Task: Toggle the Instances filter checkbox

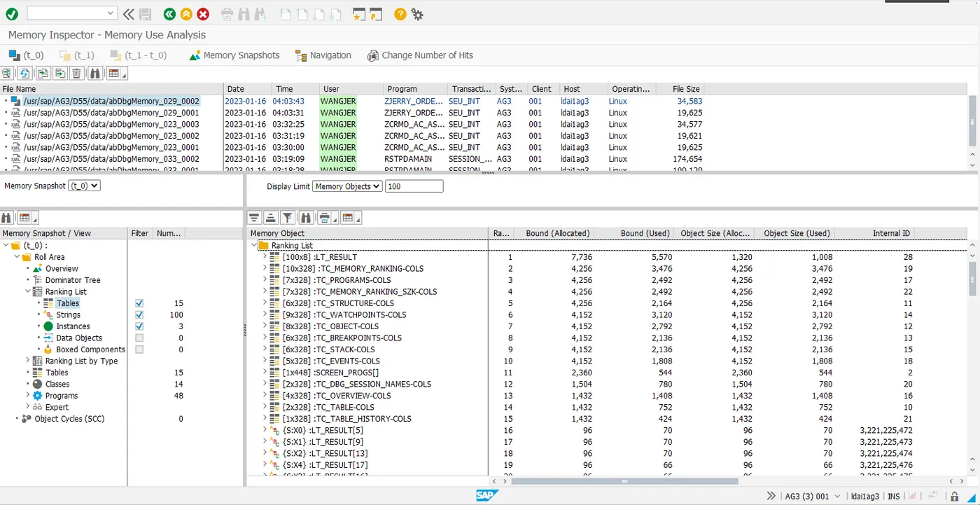Action: (x=139, y=326)
